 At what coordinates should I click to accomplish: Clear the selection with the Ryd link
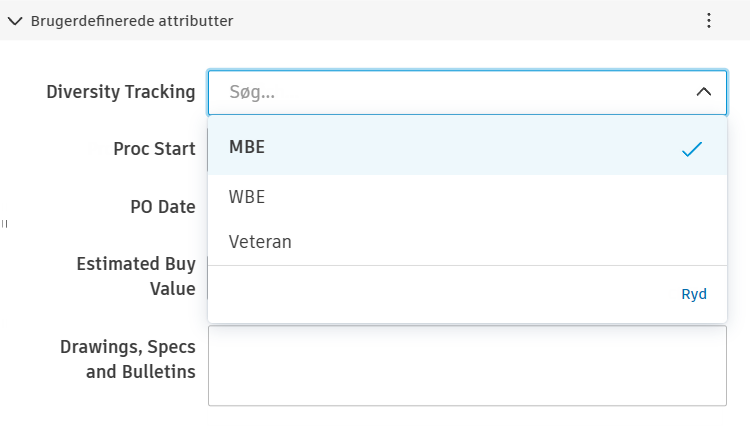694,294
